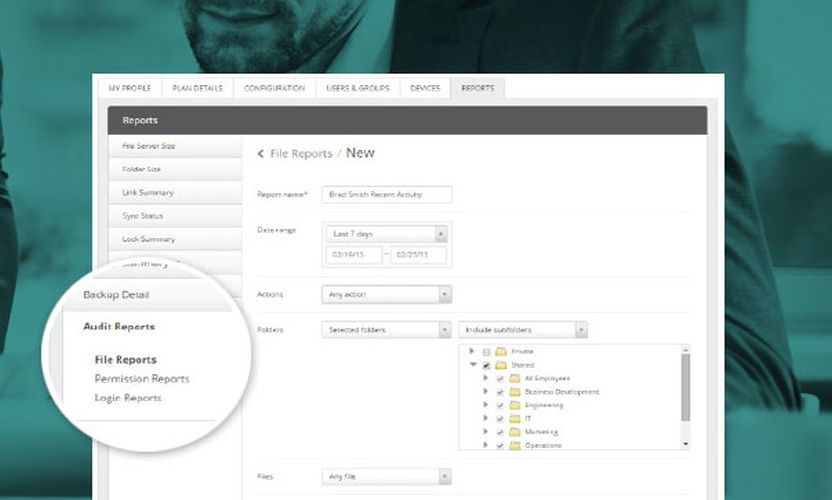Open Permission Reports in Audit Reports
The width and height of the screenshot is (832, 500).
tap(142, 379)
